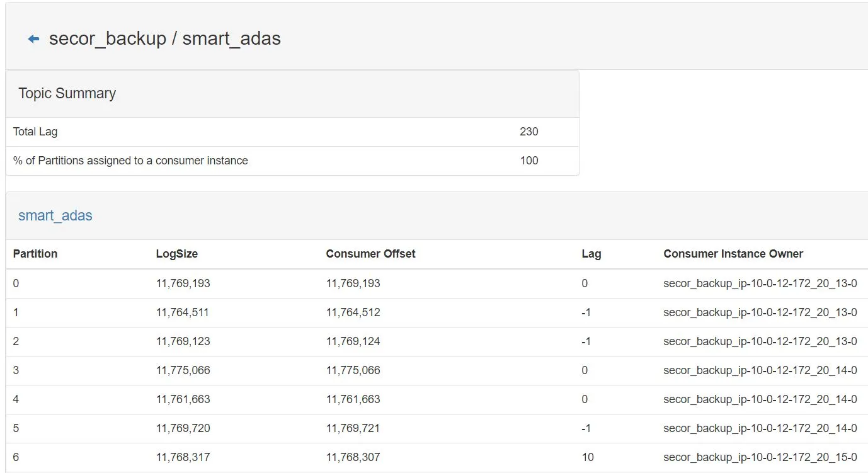Click the LogSize column header
Screen dimensions: 868x473
point(177,254)
